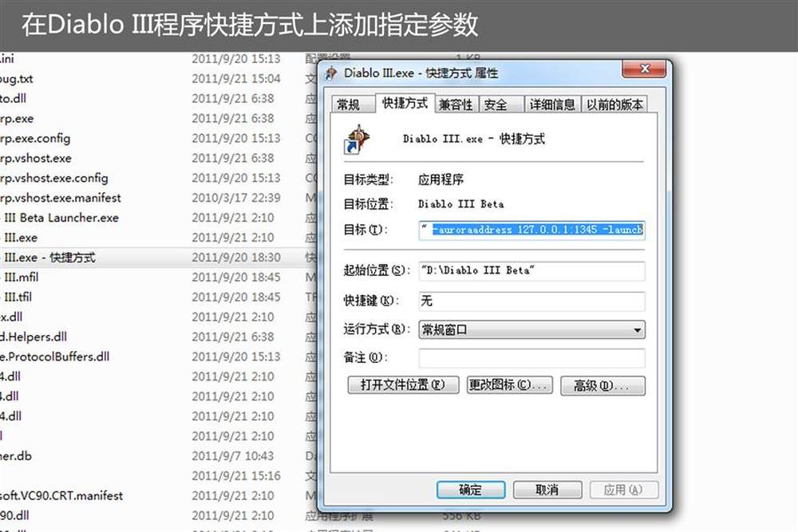Select the 90.dll file

14,515
